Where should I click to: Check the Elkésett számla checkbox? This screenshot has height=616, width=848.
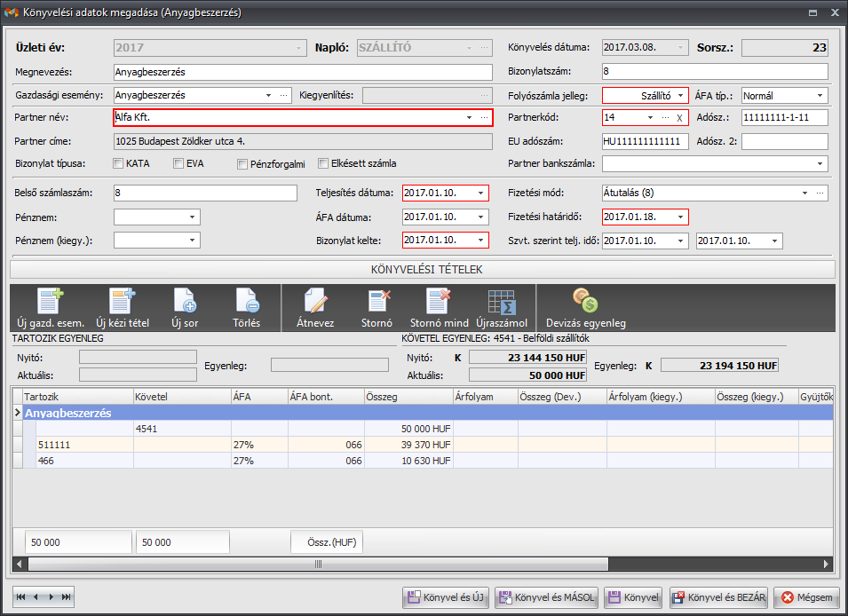pos(323,163)
